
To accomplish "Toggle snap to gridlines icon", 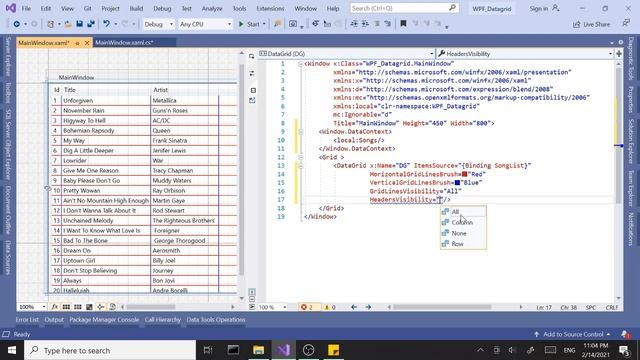I will [x=78, y=307].
